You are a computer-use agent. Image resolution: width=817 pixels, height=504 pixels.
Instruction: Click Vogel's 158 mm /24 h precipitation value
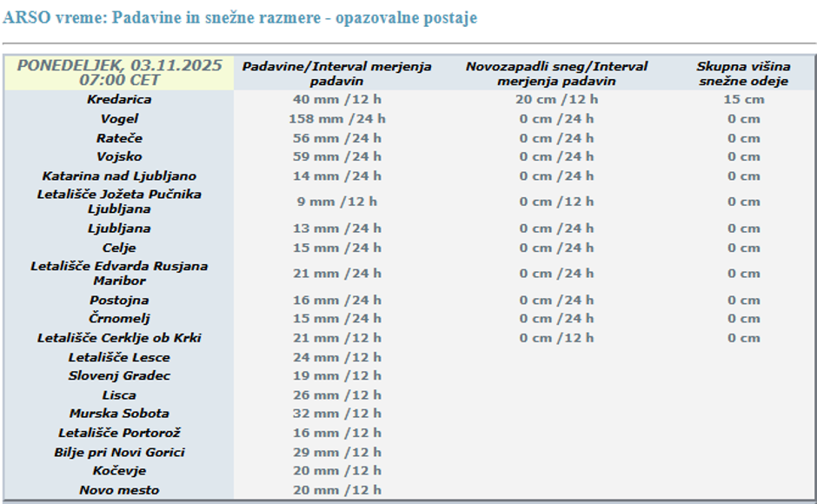click(336, 119)
